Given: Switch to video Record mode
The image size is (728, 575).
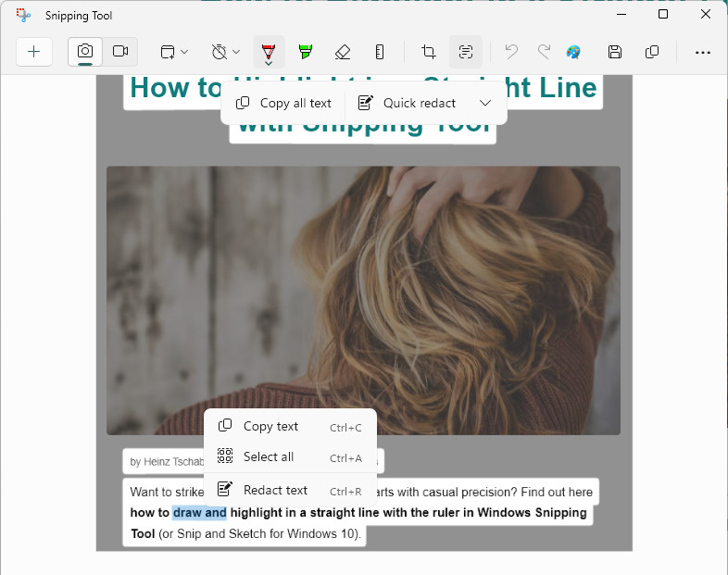Looking at the screenshot, I should tap(120, 52).
